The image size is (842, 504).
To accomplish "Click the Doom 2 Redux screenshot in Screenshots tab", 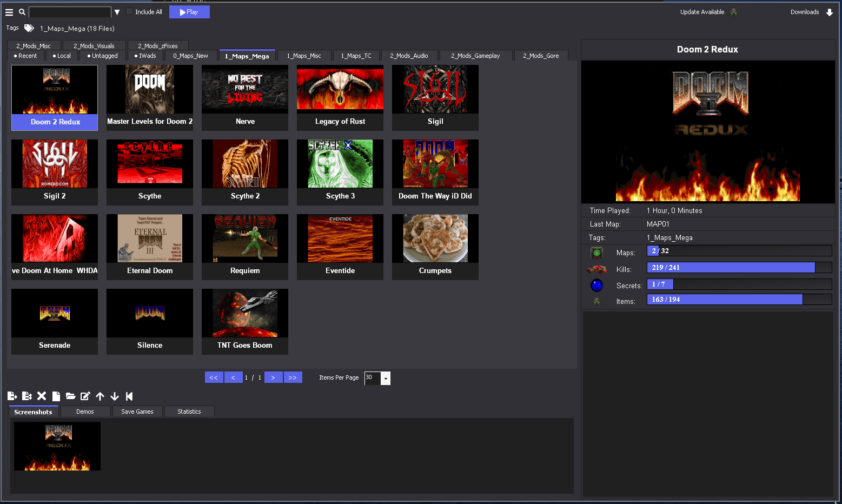I will (x=57, y=446).
